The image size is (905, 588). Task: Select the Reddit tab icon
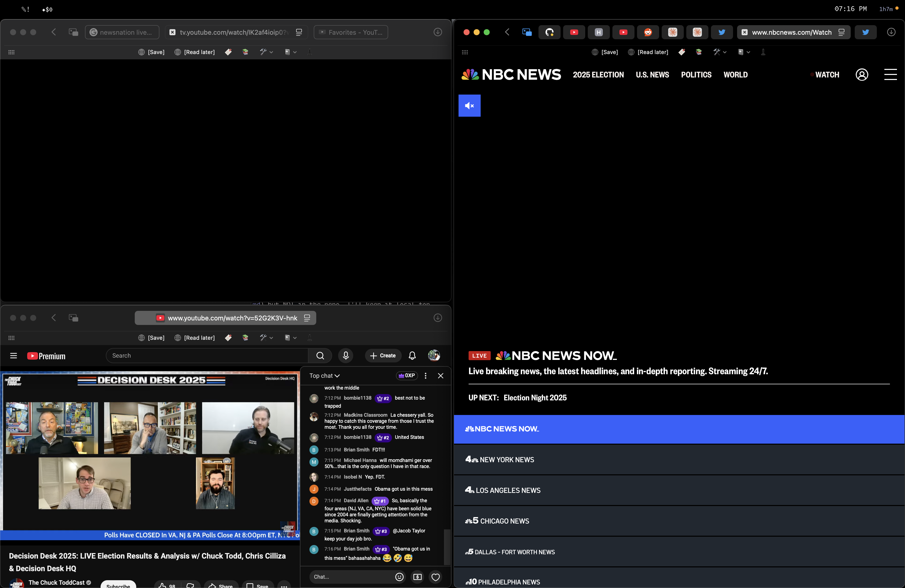click(x=648, y=32)
